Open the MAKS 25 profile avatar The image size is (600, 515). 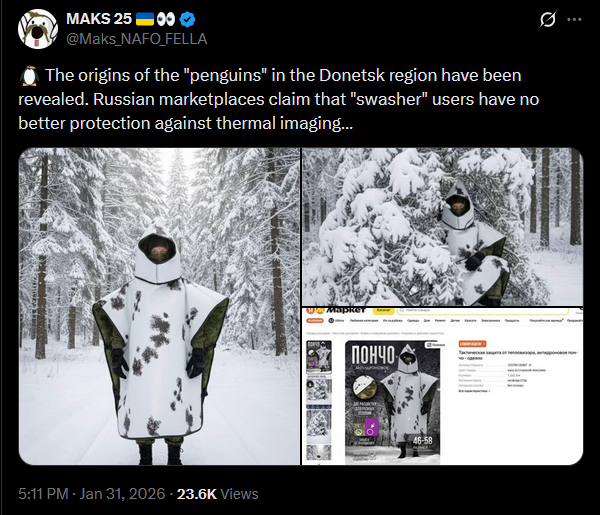38,29
